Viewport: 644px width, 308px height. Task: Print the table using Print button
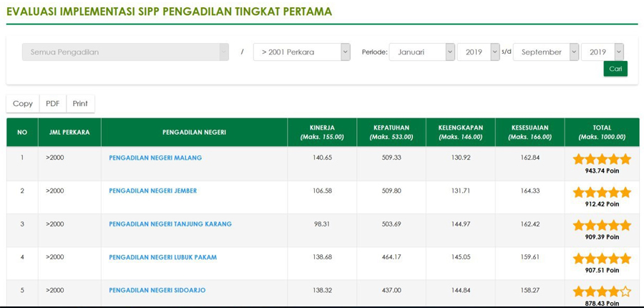(80, 104)
